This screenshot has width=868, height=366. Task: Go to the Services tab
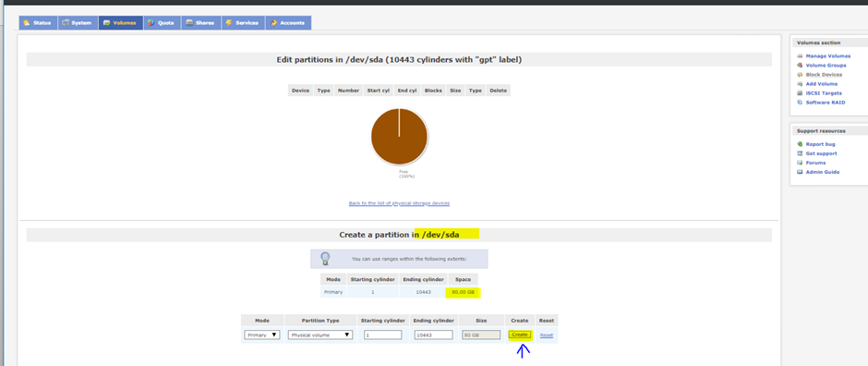click(243, 23)
